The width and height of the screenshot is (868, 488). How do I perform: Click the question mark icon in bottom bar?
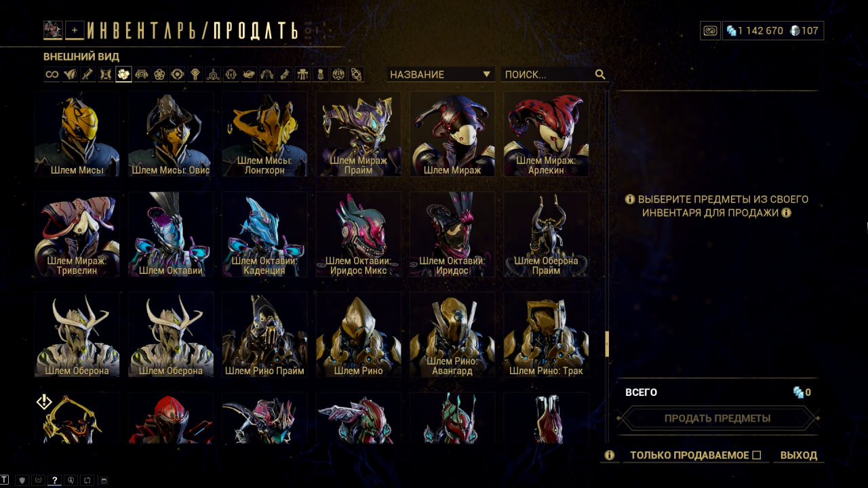click(x=55, y=481)
